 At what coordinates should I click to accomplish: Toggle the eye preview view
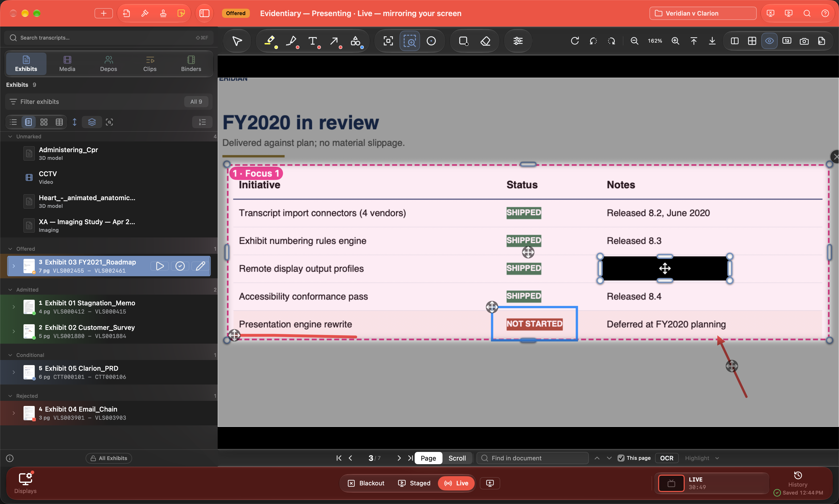tap(769, 41)
